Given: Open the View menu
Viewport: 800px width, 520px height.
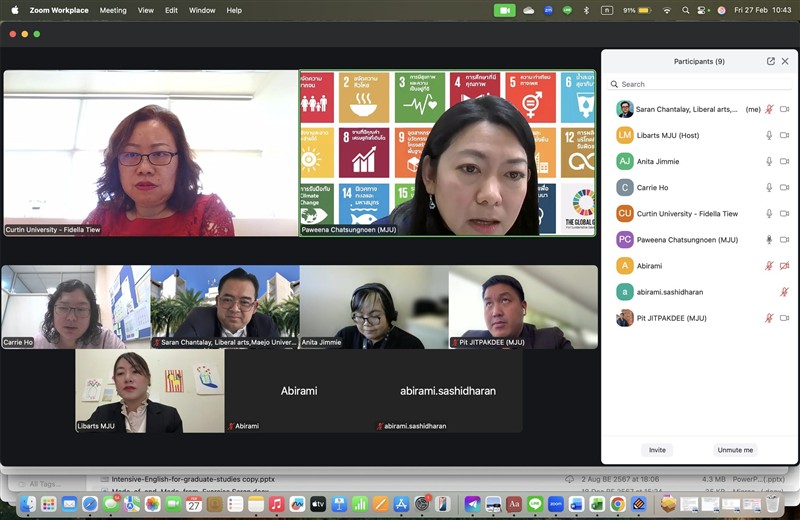Looking at the screenshot, I should pyautogui.click(x=146, y=10).
